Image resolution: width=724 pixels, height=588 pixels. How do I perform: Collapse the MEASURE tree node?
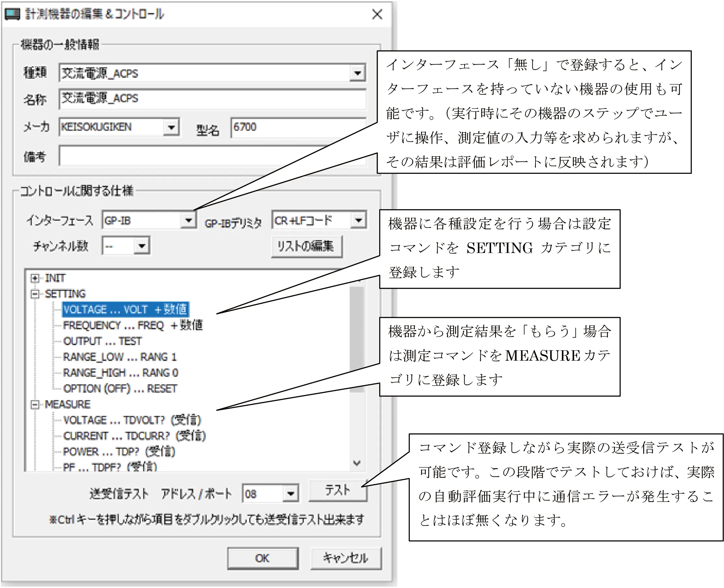(x=35, y=404)
